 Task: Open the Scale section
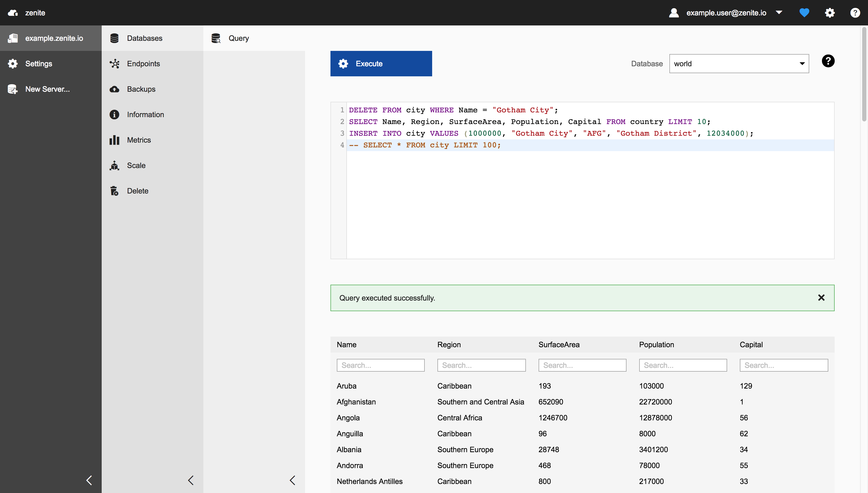(x=136, y=165)
